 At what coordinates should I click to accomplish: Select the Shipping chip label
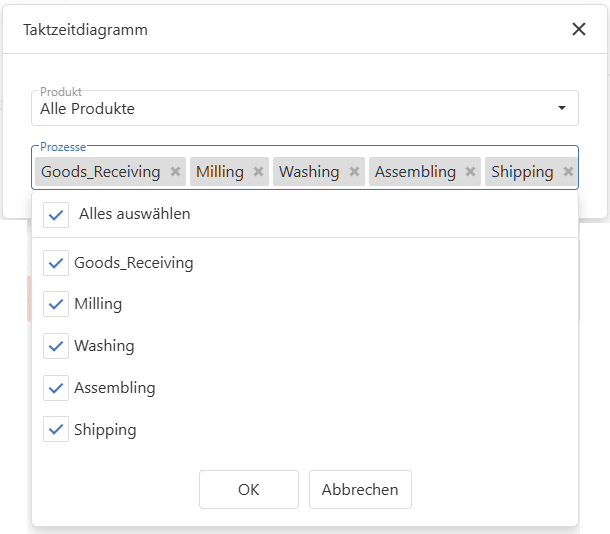coord(522,172)
